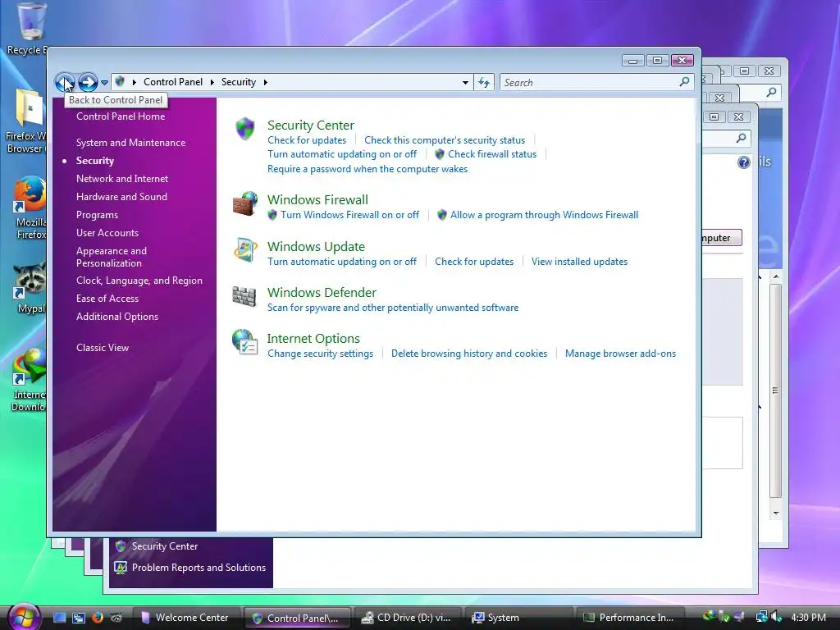Go back to Control Panel using the Back arrow
This screenshot has height=630, width=840.
click(65, 82)
